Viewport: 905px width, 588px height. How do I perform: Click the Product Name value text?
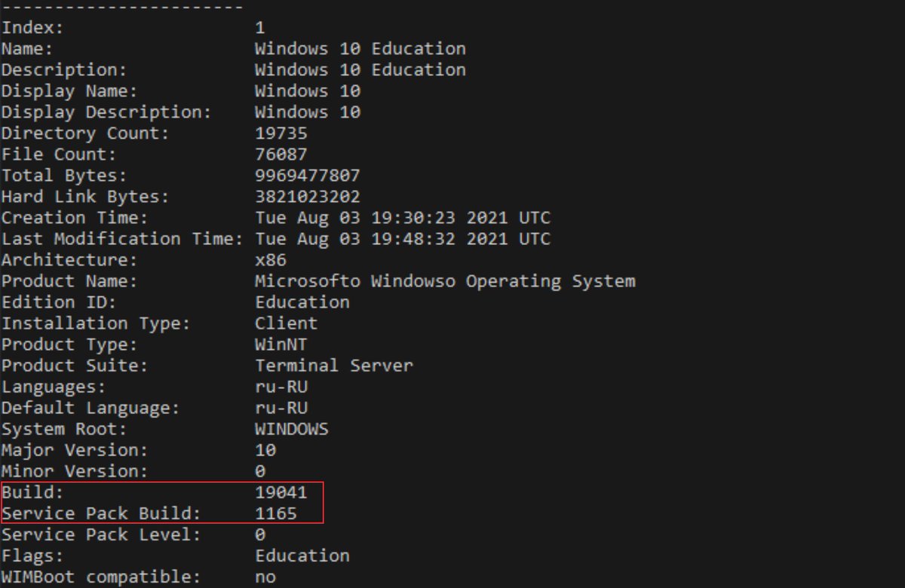pos(445,281)
